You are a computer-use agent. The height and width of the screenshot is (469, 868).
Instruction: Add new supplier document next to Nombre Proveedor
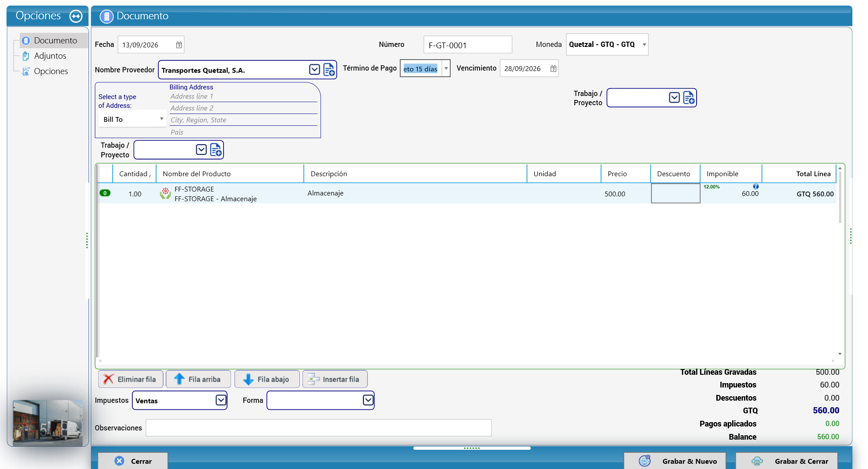click(x=329, y=70)
